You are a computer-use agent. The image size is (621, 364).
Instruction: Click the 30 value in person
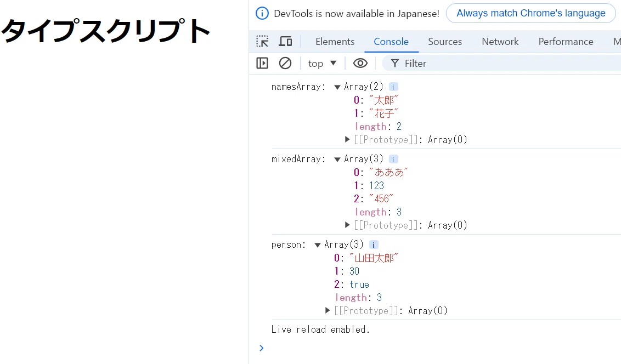354,271
